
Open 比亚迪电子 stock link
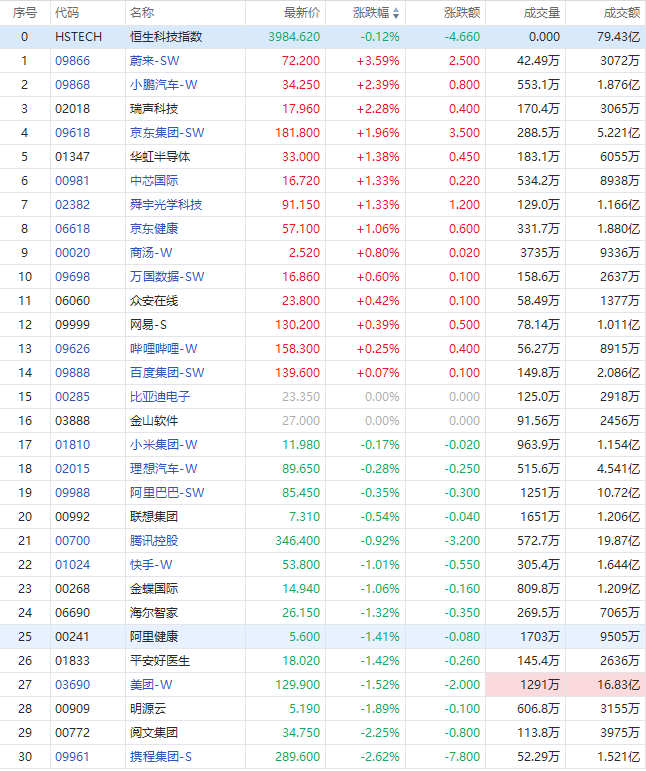(x=160, y=397)
